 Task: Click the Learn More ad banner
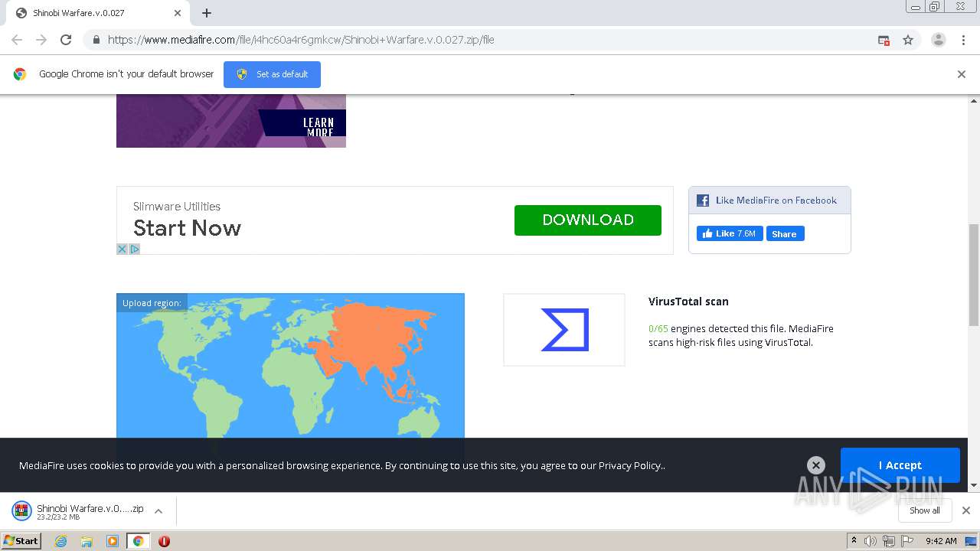click(x=231, y=121)
